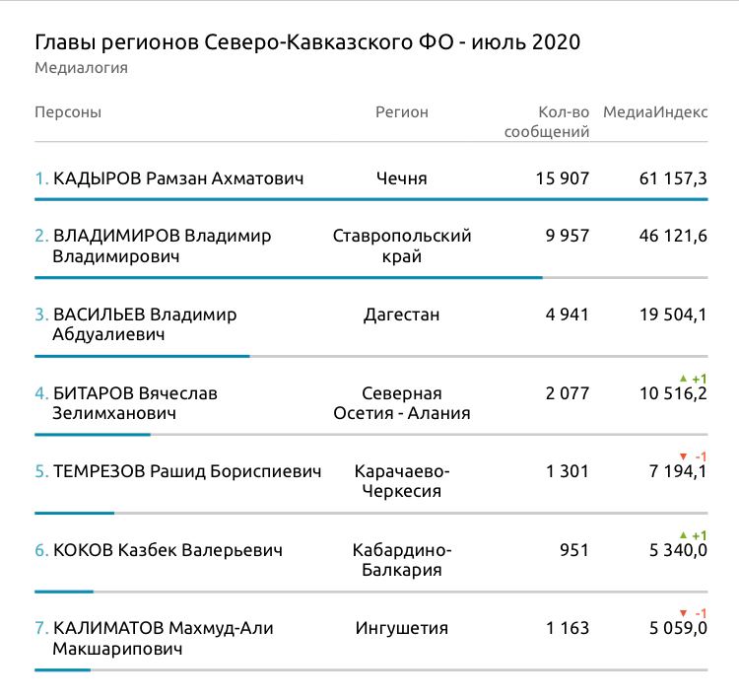Click the blue progress bar under Васильев
739x700 pixels.
[x=142, y=356]
